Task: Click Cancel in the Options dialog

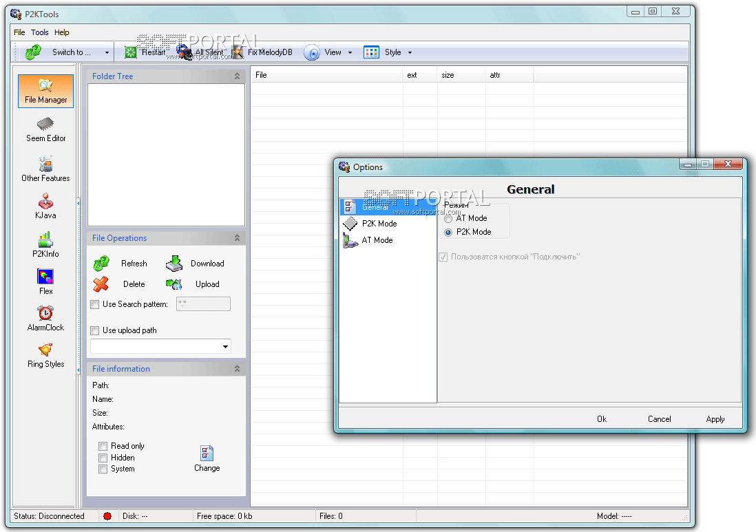Action: 659,419
